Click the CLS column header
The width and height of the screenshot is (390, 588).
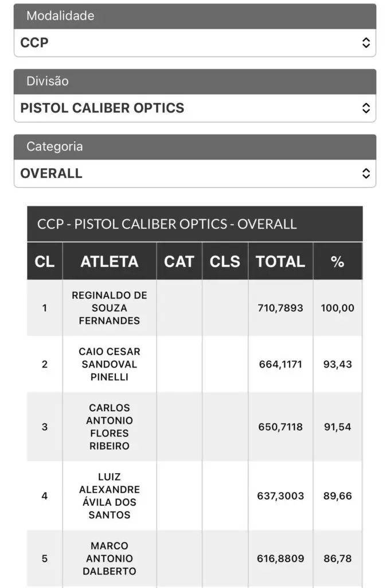[225, 261]
